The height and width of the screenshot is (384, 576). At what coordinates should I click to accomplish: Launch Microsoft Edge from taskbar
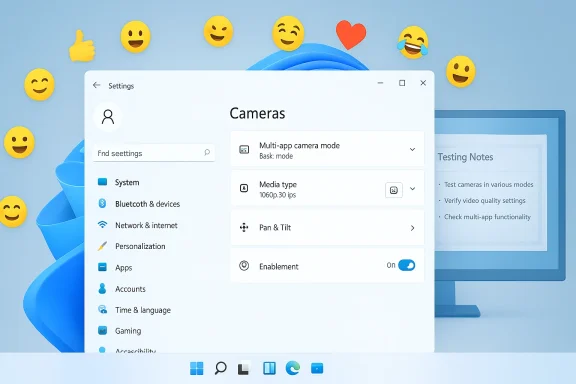click(x=293, y=368)
